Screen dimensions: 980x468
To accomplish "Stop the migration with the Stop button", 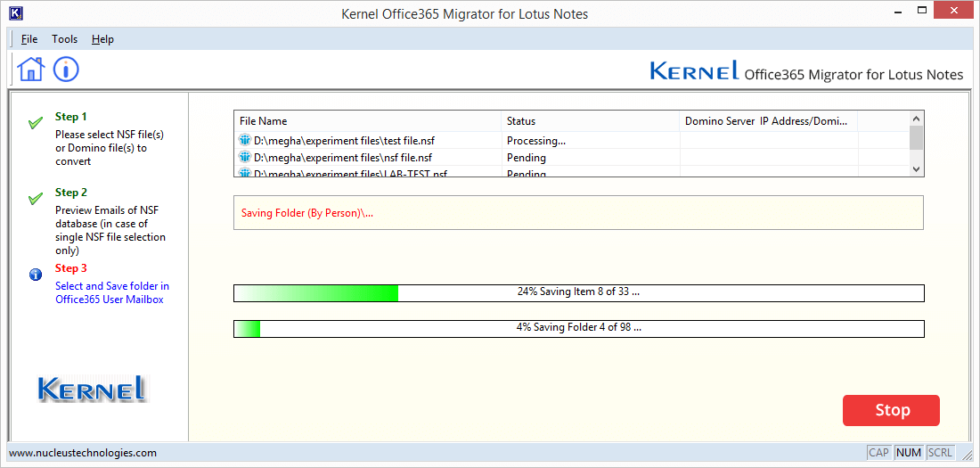I will coord(891,410).
